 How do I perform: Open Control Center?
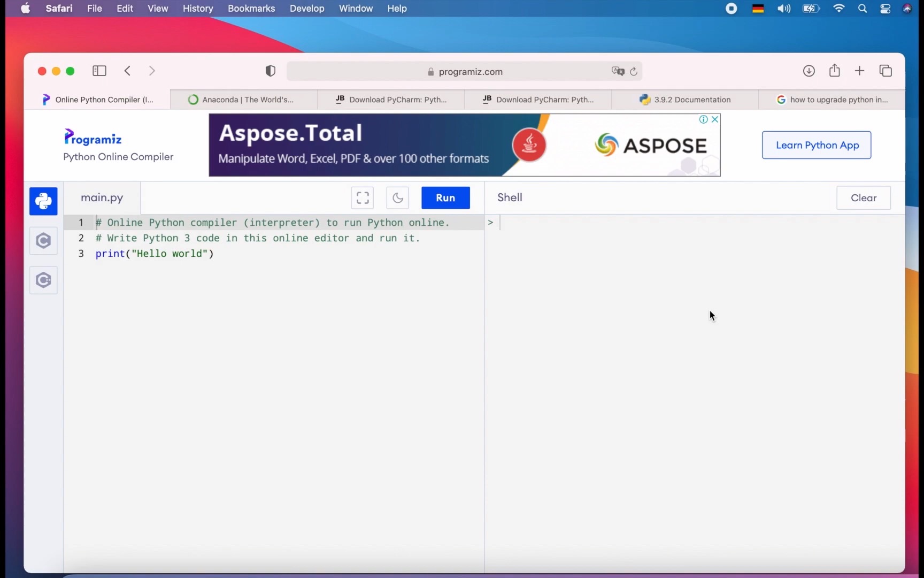(x=885, y=9)
